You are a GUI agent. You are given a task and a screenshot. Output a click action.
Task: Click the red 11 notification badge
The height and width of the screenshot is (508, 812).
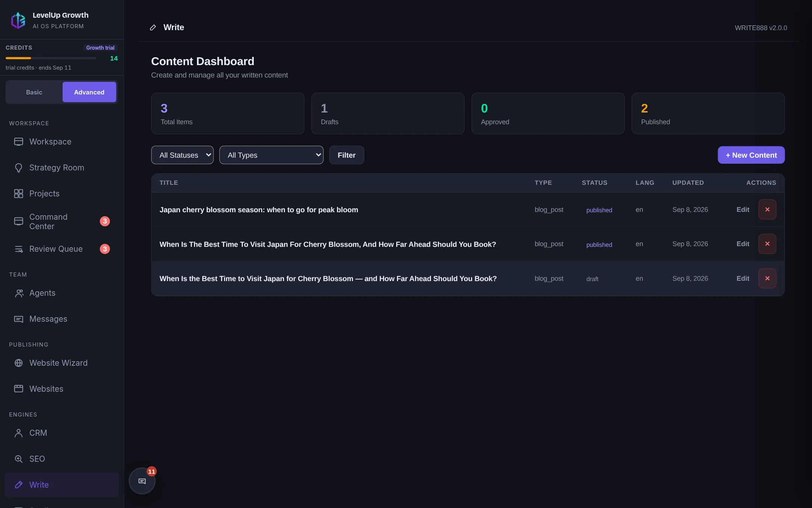coord(151,471)
